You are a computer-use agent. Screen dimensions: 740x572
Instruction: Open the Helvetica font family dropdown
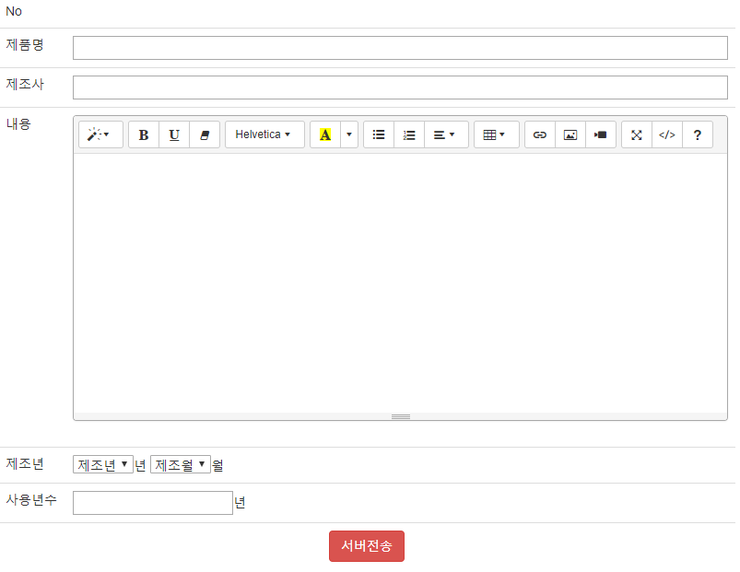click(265, 135)
